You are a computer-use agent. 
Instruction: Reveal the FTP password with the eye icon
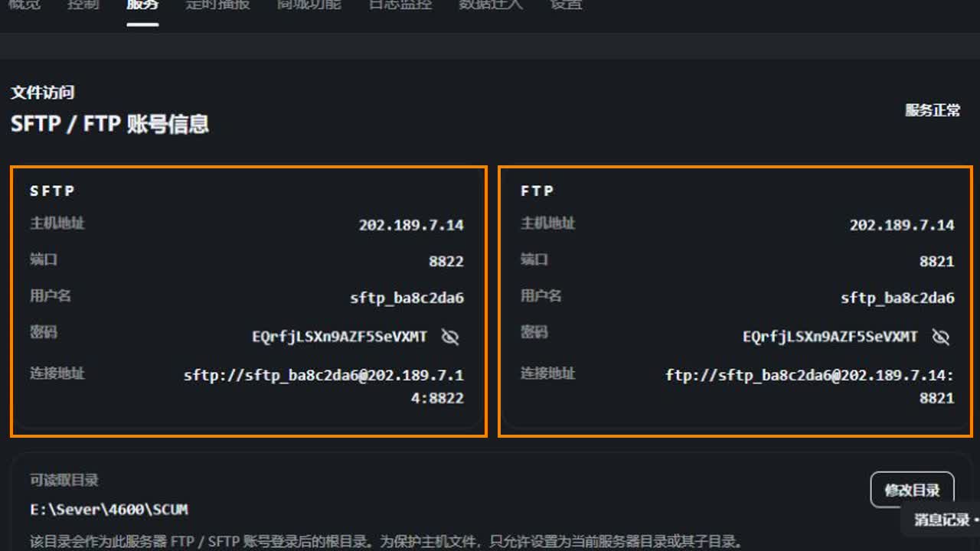(941, 337)
